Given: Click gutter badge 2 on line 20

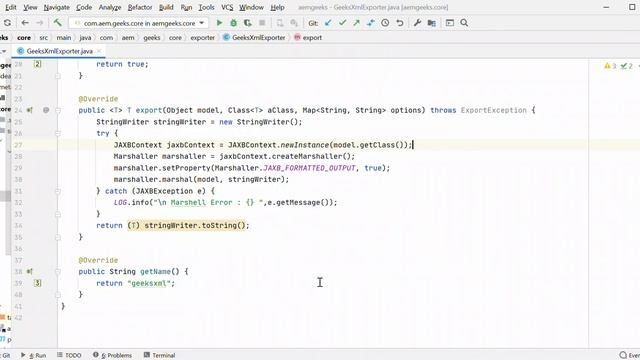Looking at the screenshot, I should pos(38,64).
